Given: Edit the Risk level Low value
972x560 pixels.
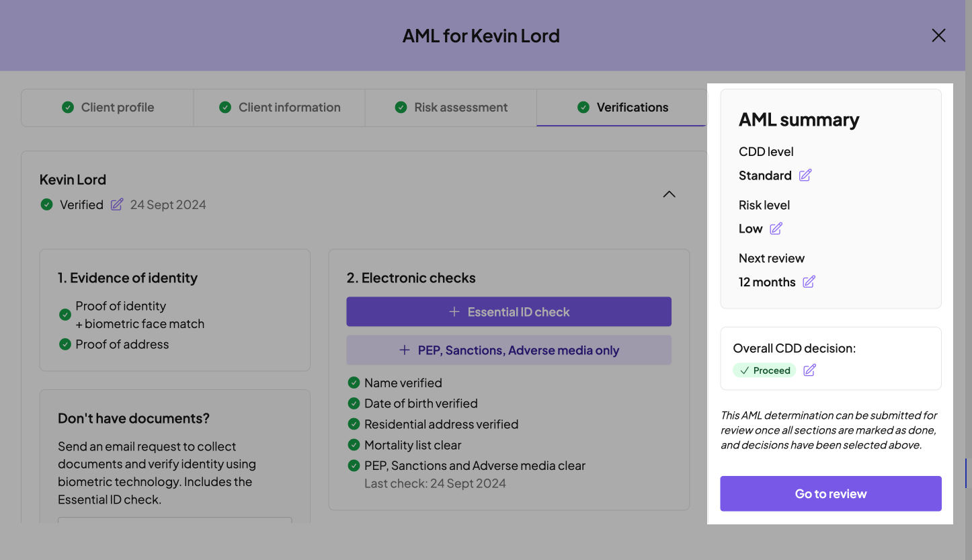Looking at the screenshot, I should click(x=776, y=229).
